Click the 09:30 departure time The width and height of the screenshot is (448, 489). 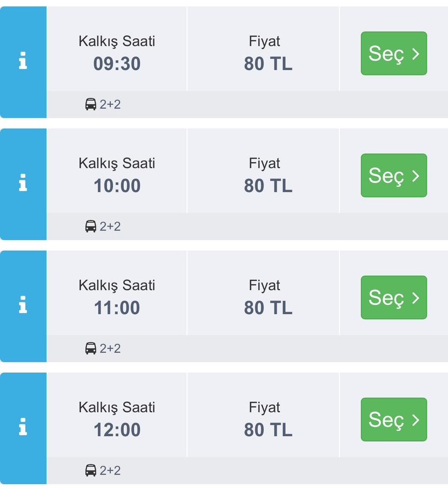(x=117, y=64)
